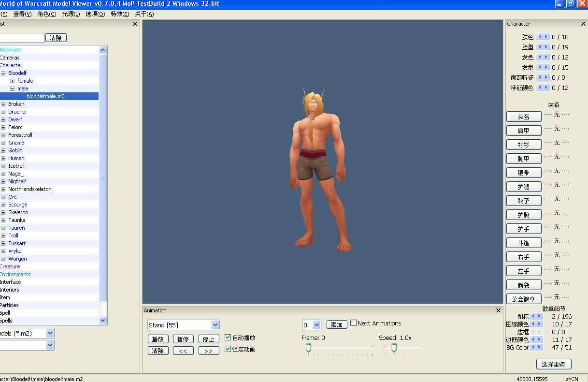Click 暂停 pause button
588x382 pixels.
click(x=183, y=339)
